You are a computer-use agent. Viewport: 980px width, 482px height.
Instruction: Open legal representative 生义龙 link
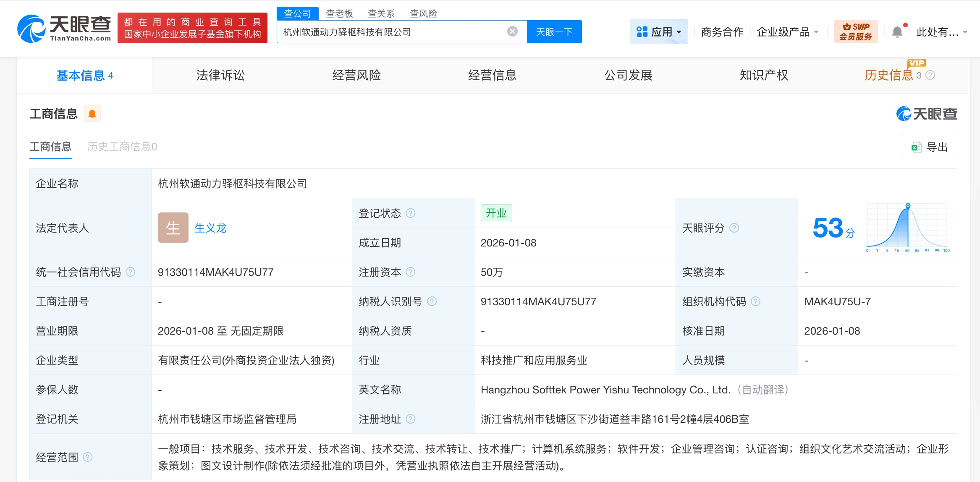[210, 228]
